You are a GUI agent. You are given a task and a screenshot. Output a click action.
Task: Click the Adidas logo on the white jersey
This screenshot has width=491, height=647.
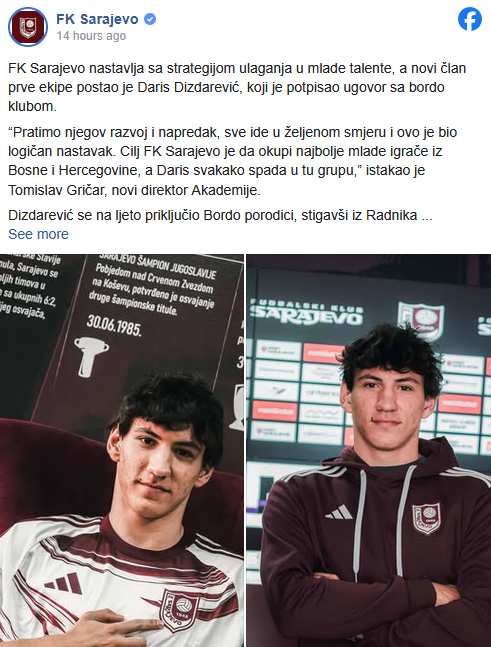click(x=64, y=583)
